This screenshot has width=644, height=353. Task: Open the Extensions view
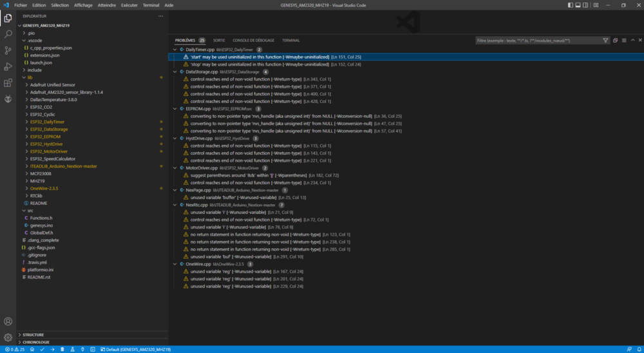click(x=8, y=83)
